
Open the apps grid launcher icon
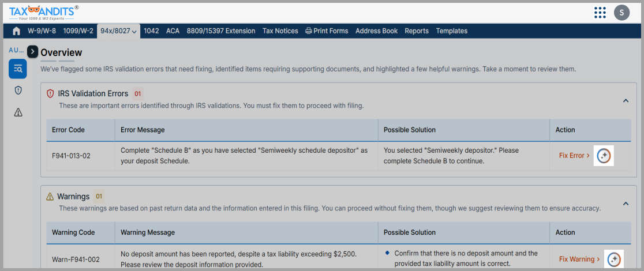point(600,12)
